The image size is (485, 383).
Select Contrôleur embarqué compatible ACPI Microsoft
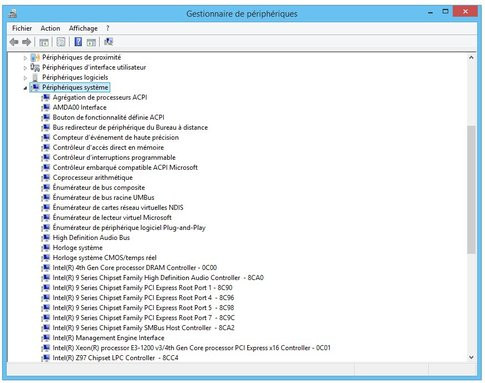tap(125, 167)
